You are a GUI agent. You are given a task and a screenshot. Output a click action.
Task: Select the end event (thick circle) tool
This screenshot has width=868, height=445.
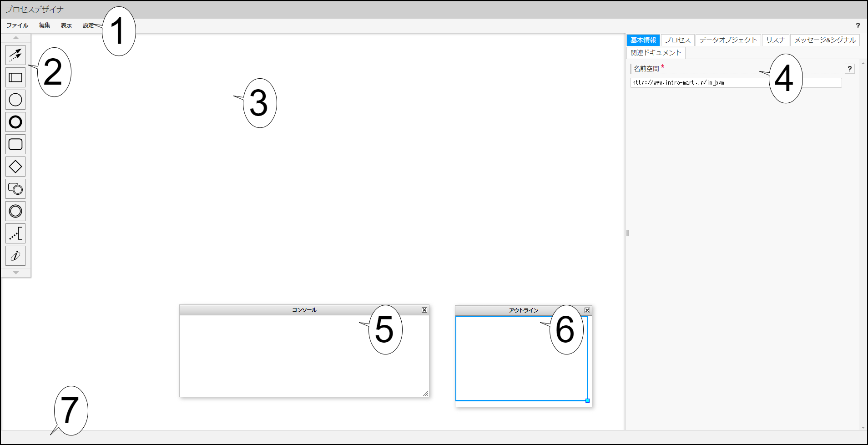point(15,122)
